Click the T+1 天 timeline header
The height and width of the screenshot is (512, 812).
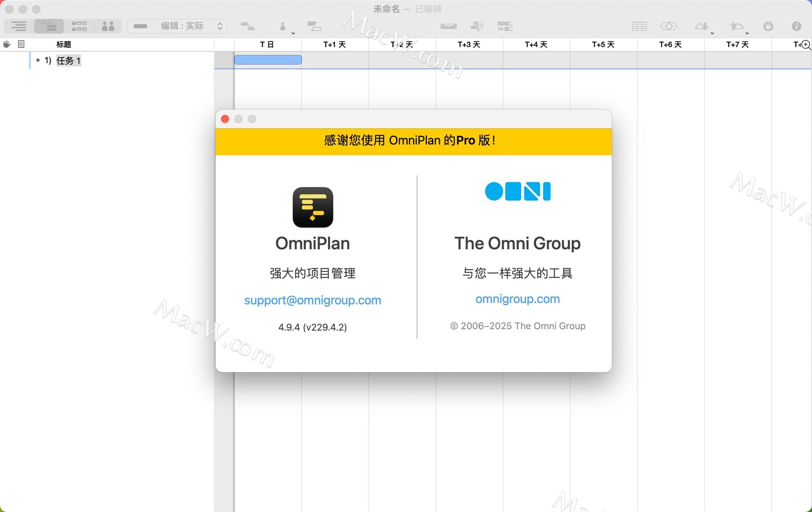[335, 44]
